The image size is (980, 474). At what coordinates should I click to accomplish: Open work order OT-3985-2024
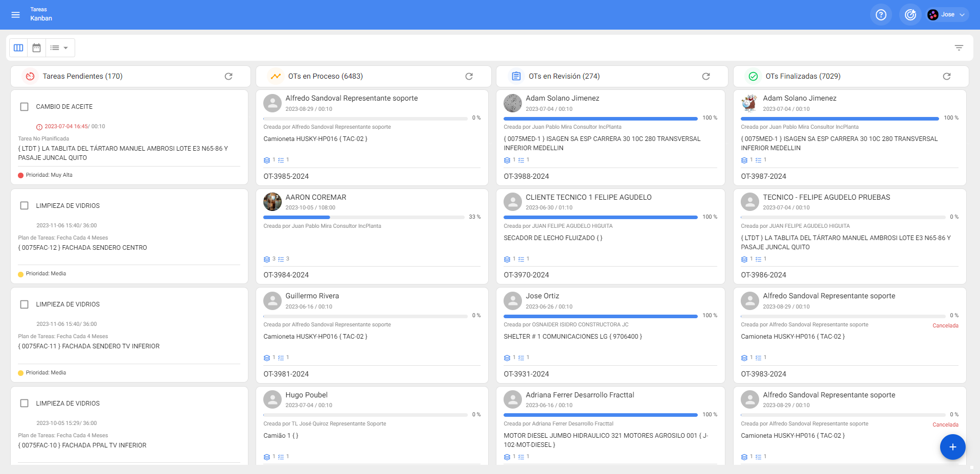286,176
